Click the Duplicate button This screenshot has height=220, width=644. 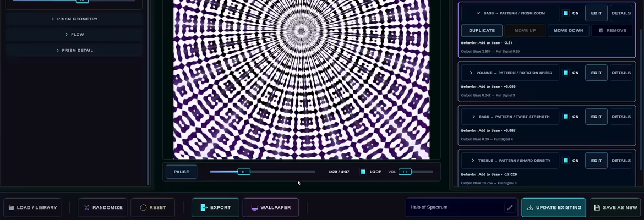point(482,30)
